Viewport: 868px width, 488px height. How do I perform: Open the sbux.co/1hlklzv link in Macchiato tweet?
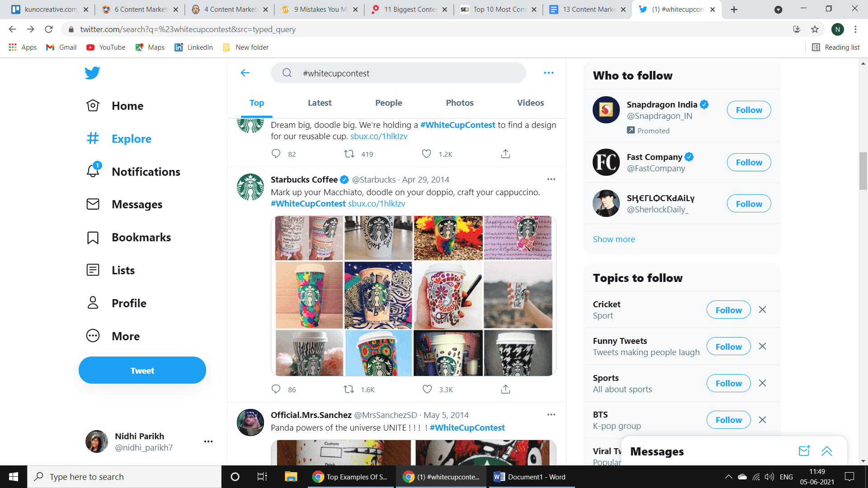pyautogui.click(x=377, y=203)
